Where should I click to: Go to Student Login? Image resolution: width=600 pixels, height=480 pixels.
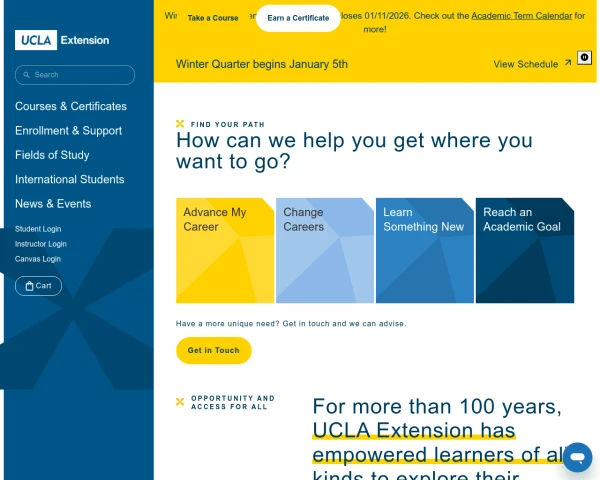tap(38, 229)
